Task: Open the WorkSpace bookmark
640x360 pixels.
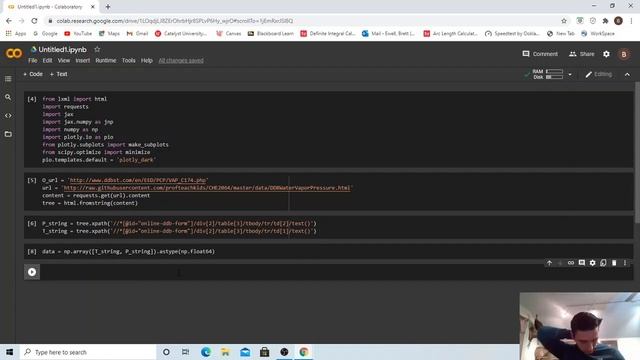Action: 598,33
